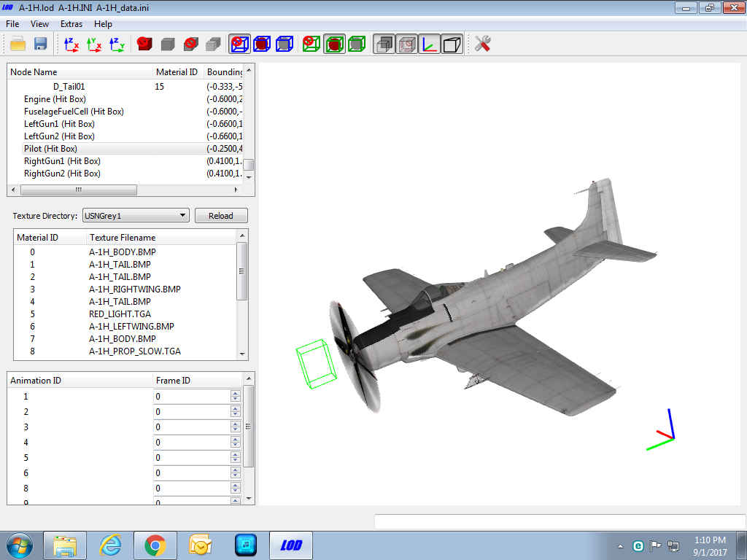Viewport: 747px width, 560px height.
Task: Select the LeftGun1 (Hit Box) node
Action: (59, 124)
